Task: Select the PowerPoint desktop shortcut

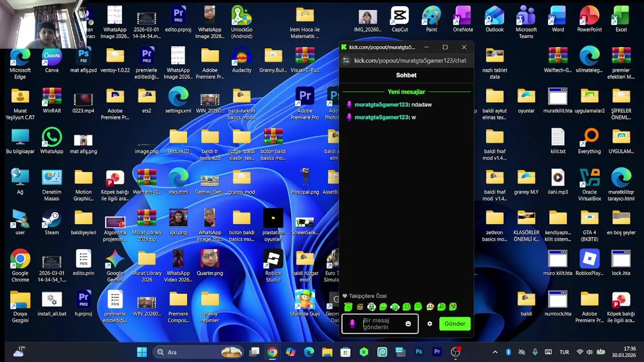Action: pos(590,20)
